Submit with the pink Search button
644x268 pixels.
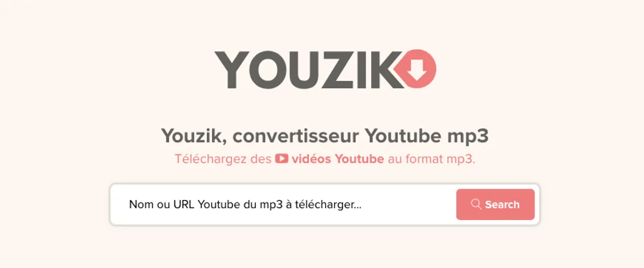pyautogui.click(x=495, y=204)
